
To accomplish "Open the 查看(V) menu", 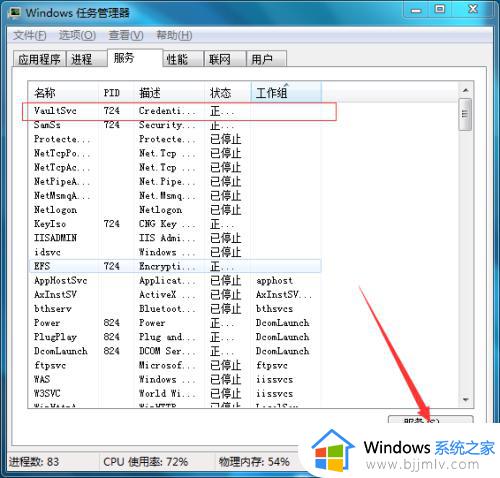I will pos(126,35).
